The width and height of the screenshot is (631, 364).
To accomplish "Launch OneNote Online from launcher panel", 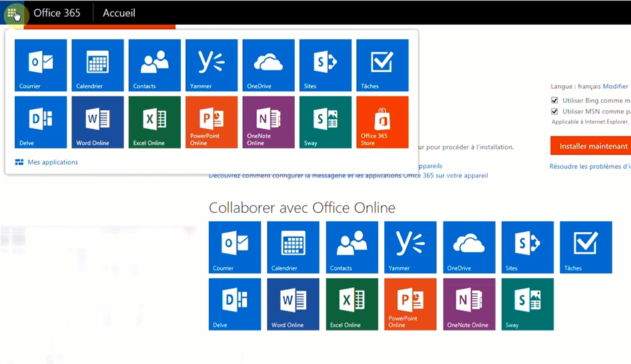I will click(268, 122).
